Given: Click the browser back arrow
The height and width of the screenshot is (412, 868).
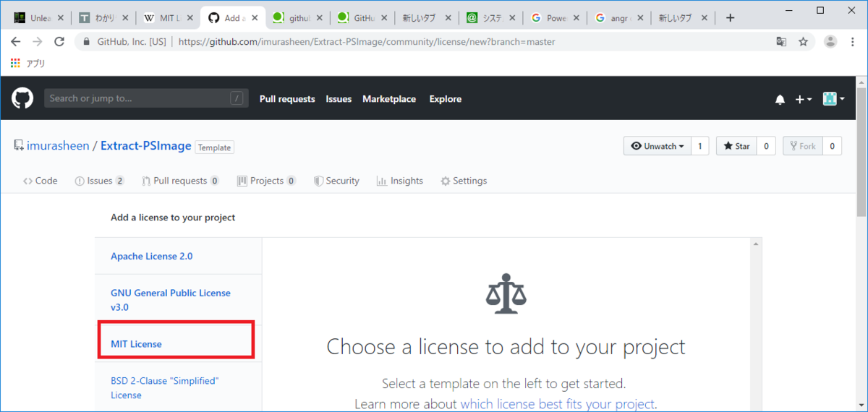Looking at the screenshot, I should 16,42.
